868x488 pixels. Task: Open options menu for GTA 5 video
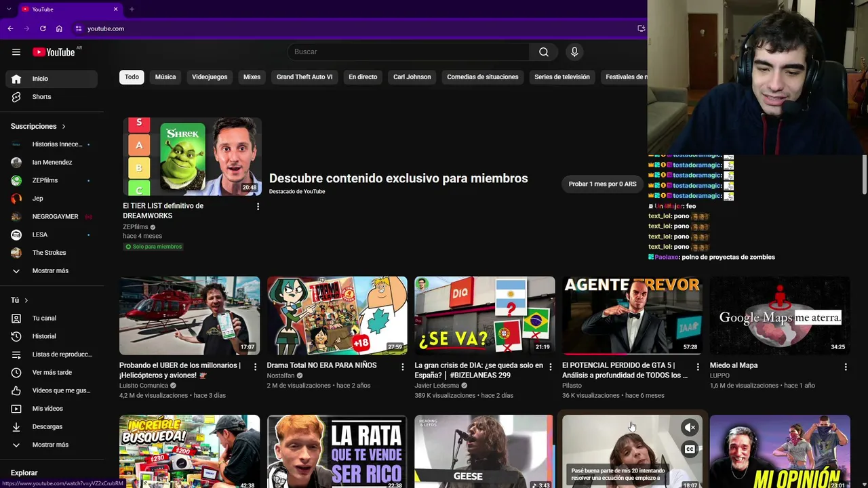point(697,367)
